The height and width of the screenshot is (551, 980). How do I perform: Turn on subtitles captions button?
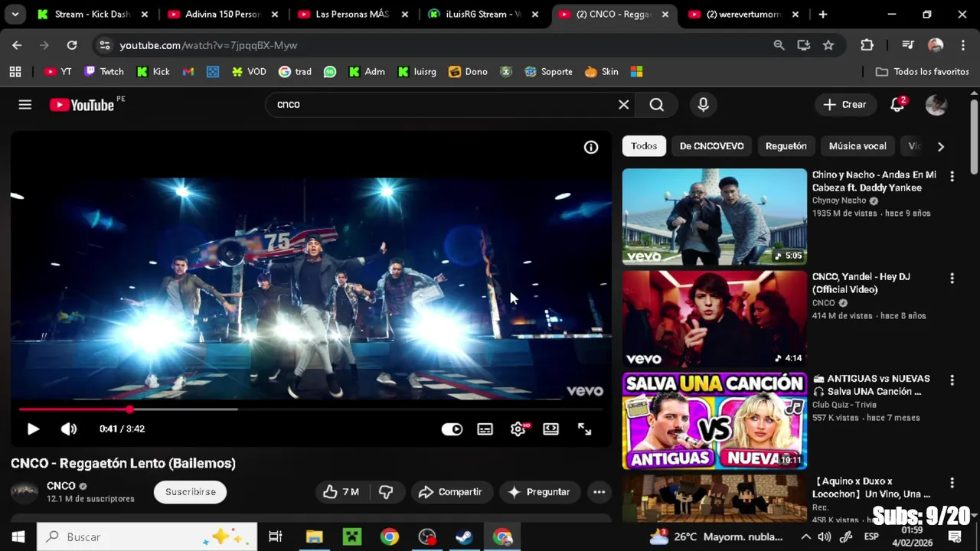[x=485, y=429]
